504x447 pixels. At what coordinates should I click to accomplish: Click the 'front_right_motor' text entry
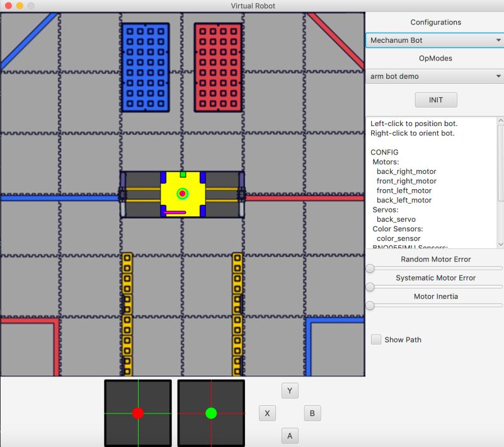tap(406, 181)
